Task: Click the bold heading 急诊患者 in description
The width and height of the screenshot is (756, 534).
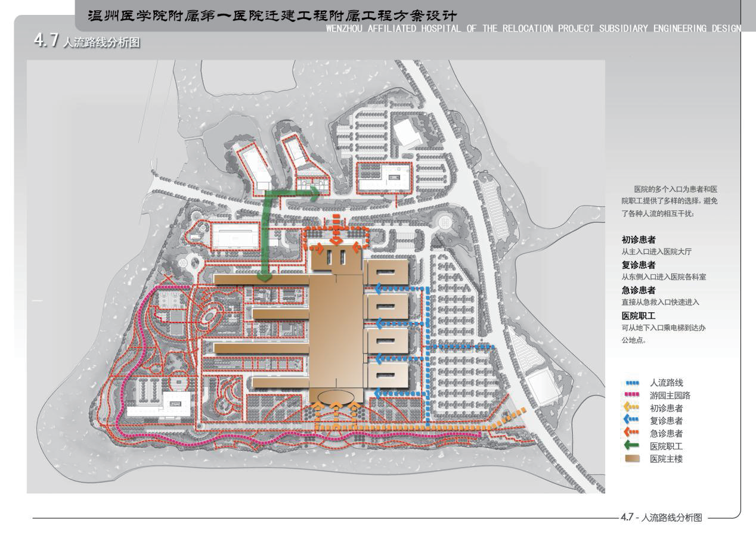Action: click(x=639, y=290)
